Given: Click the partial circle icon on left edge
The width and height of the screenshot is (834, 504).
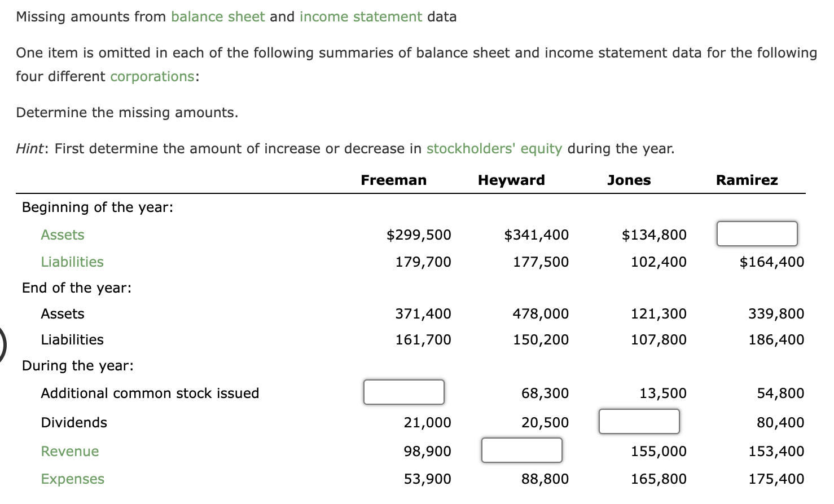Looking at the screenshot, I should tap(3, 338).
